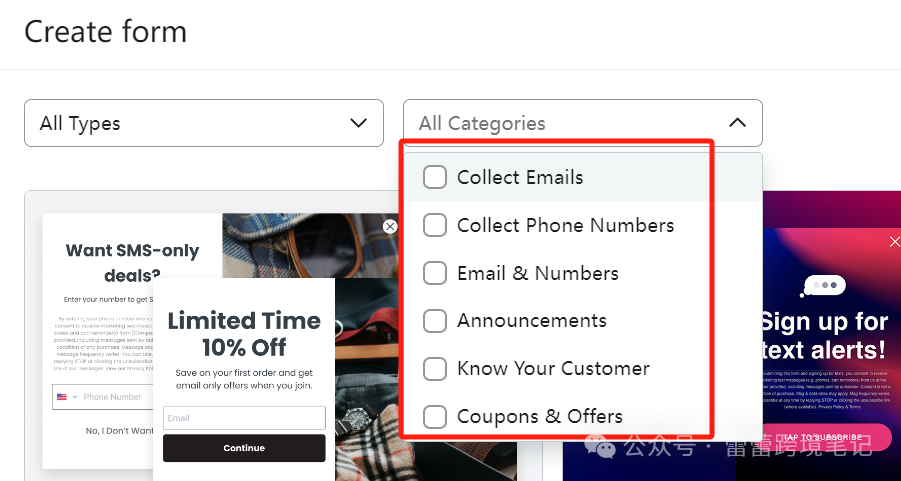Click the All Types chevron arrow
This screenshot has height=481, width=901.
tap(359, 123)
